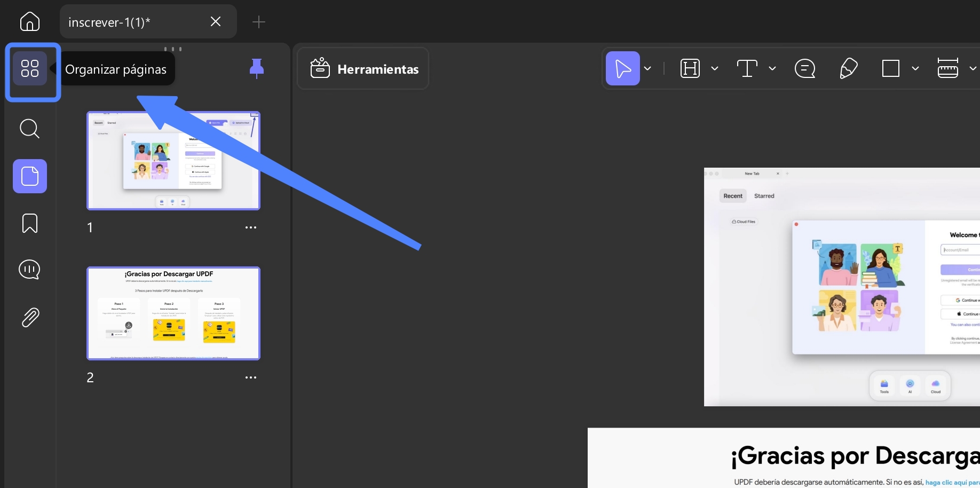This screenshot has width=980, height=488.
Task: Open the search magnifier in the sidebar
Action: click(x=30, y=129)
